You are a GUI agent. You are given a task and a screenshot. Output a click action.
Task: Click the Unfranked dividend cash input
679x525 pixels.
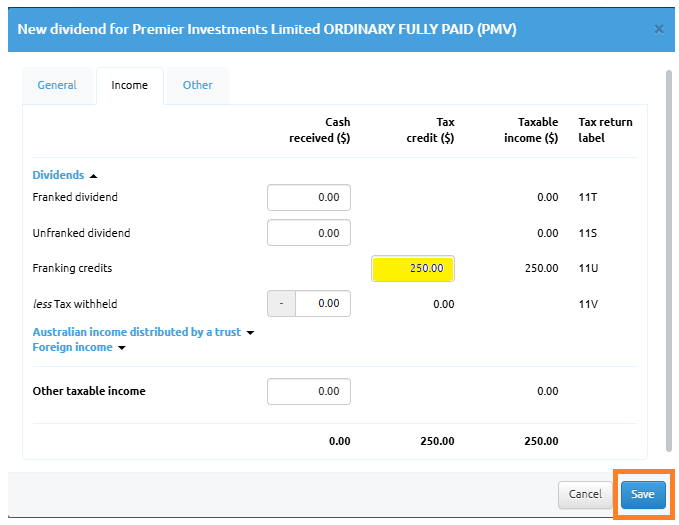[309, 233]
